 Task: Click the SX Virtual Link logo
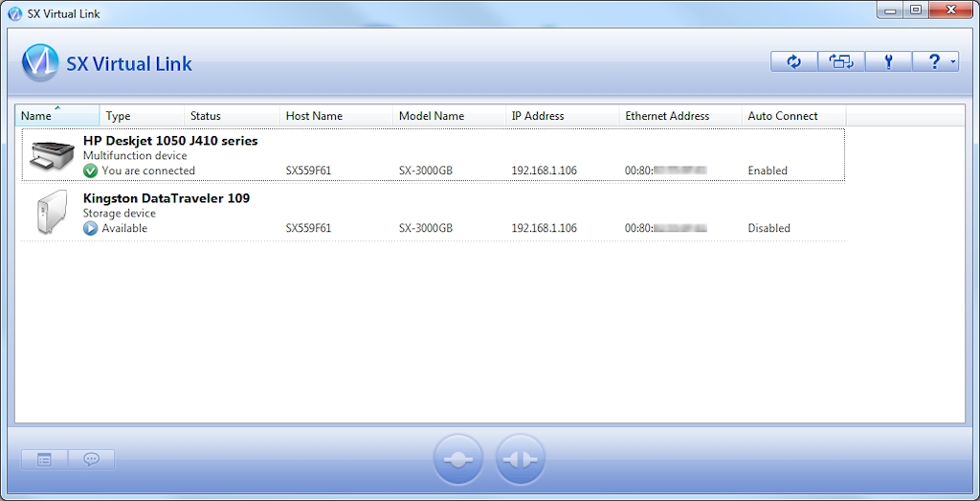tap(40, 63)
